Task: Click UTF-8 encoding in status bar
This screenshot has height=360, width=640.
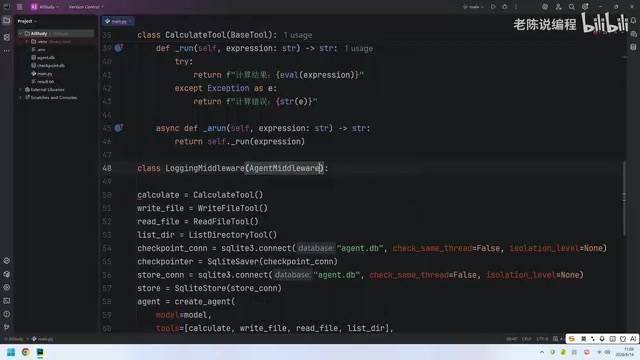Action: pyautogui.click(x=542, y=339)
